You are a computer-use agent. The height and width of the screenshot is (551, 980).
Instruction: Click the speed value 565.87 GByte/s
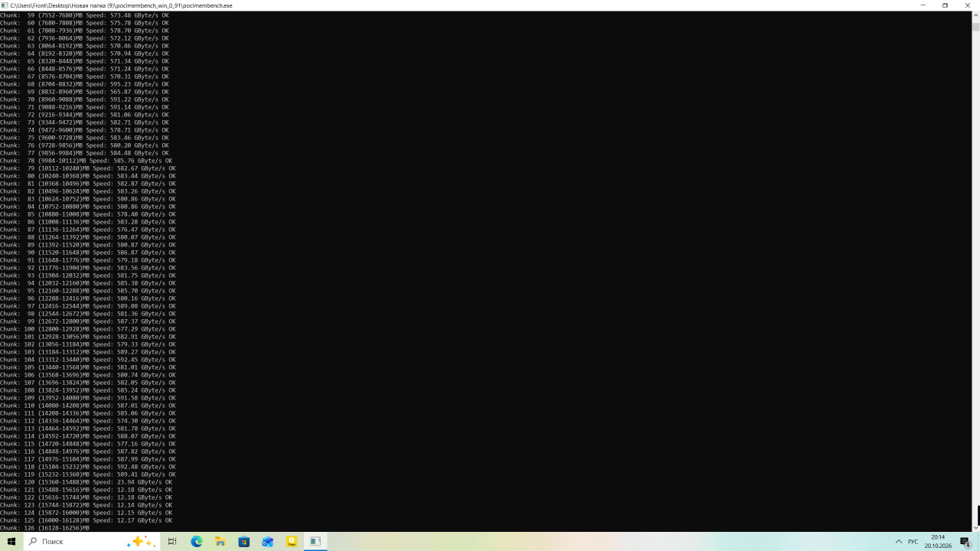pos(134,92)
